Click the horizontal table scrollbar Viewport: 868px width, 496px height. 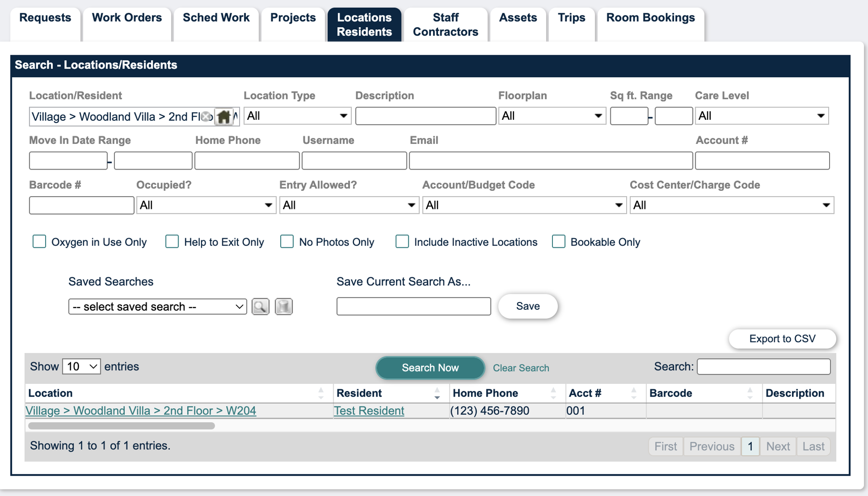pyautogui.click(x=121, y=425)
